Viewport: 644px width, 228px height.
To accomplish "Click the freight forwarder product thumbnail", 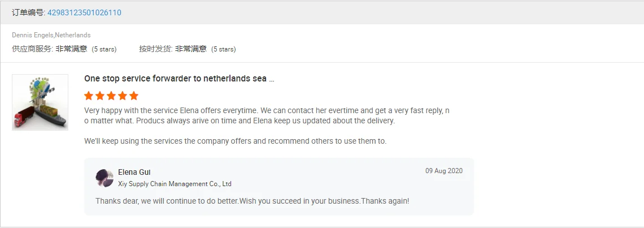I will click(x=40, y=102).
